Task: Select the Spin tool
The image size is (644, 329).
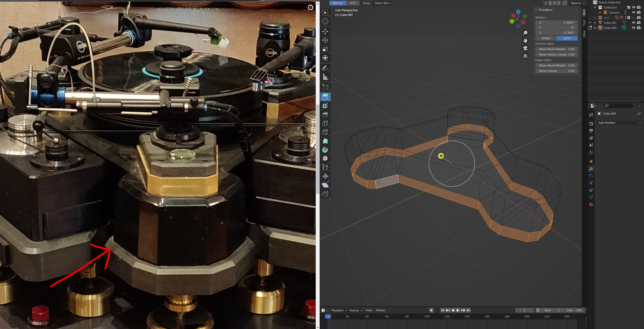Action: coord(325,150)
